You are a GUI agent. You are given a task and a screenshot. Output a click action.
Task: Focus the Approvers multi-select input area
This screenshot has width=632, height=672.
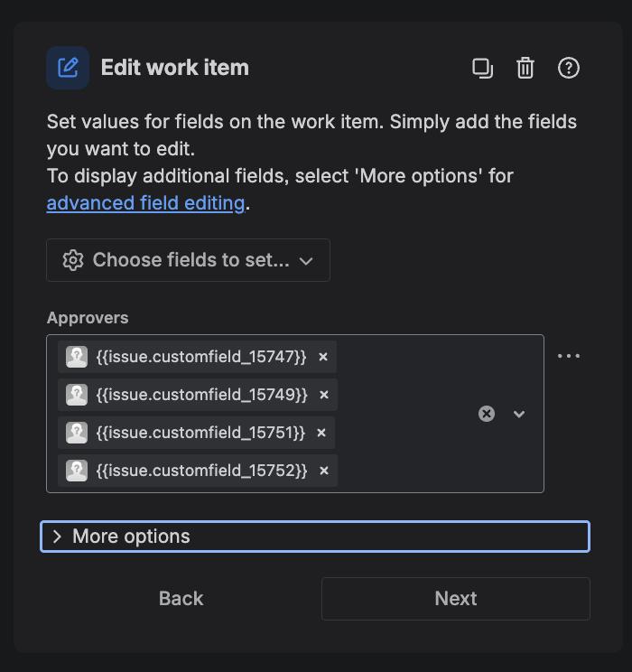[295, 414]
